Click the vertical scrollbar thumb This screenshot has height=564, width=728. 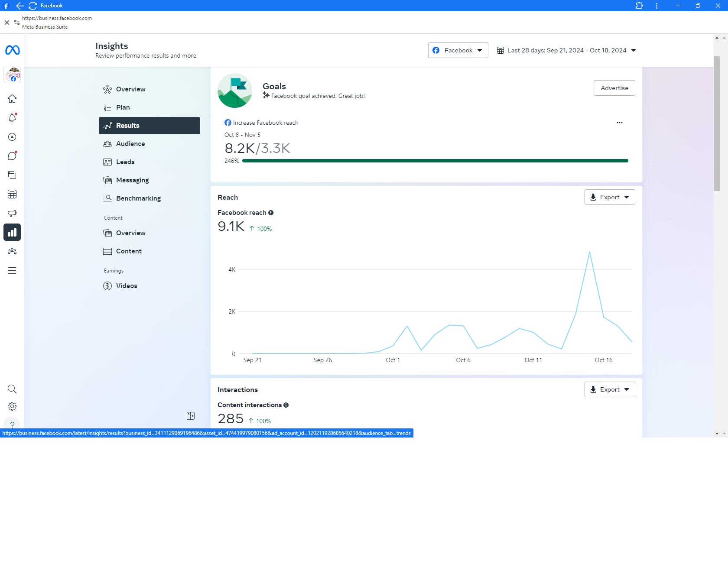717,123
